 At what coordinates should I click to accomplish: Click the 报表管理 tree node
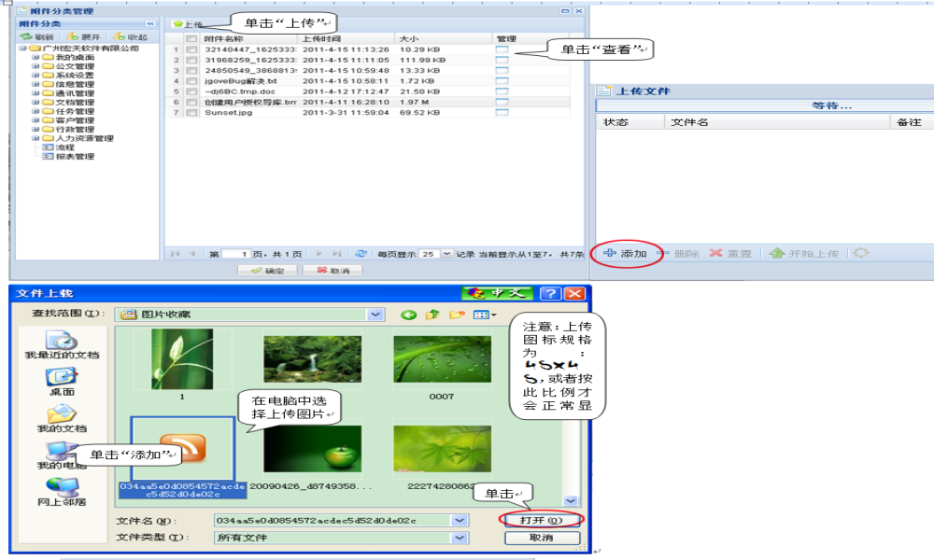pyautogui.click(x=75, y=157)
